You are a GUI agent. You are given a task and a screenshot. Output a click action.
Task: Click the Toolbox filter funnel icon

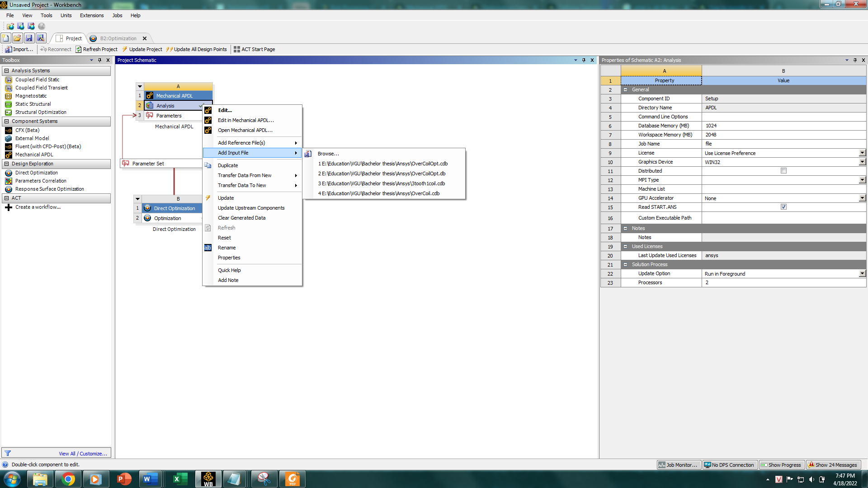[x=8, y=453]
